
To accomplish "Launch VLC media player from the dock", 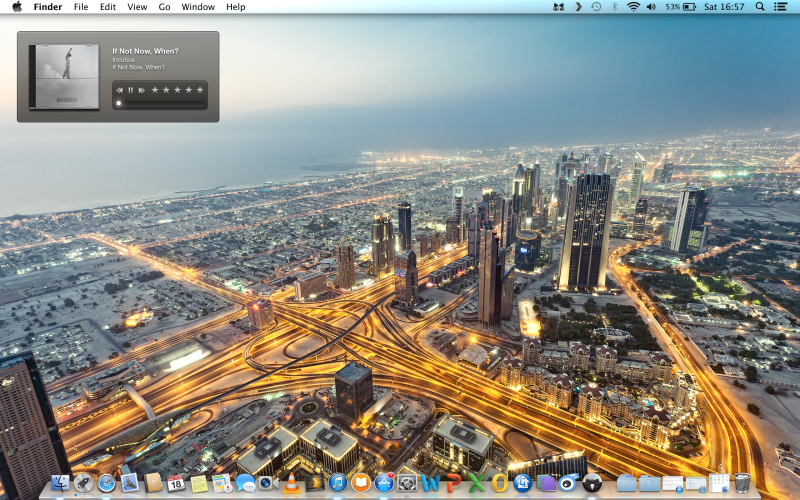I will click(x=291, y=484).
